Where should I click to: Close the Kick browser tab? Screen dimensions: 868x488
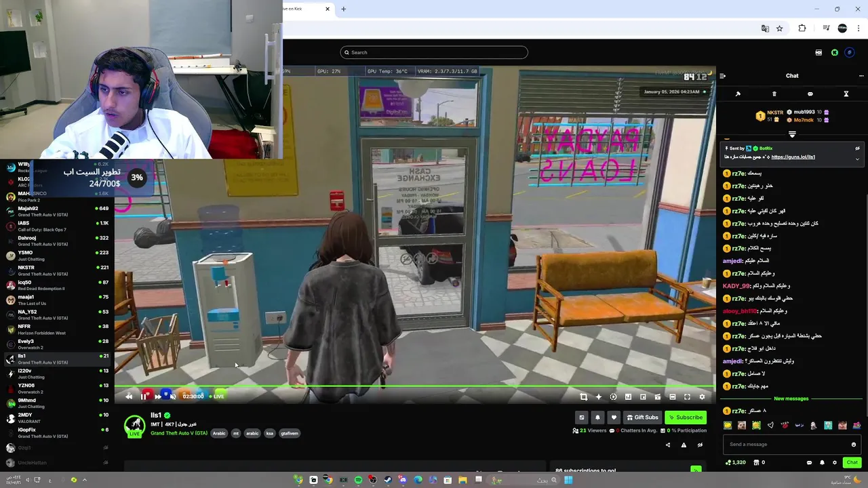328,9
